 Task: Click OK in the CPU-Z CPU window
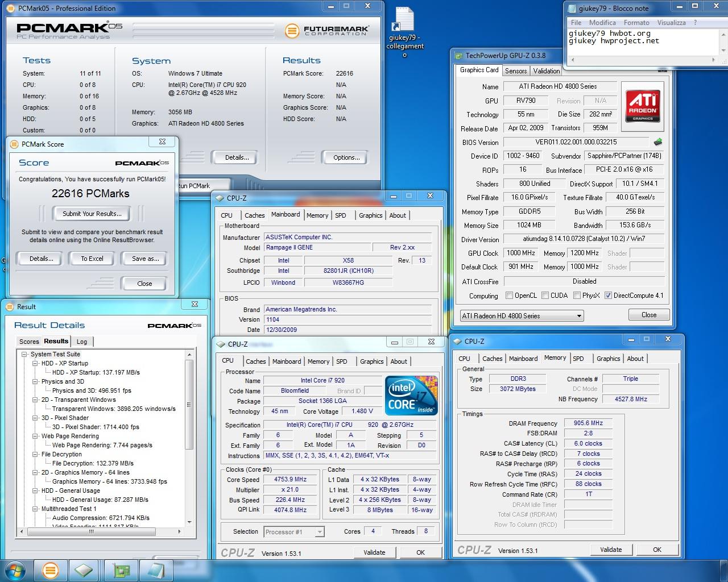420,552
